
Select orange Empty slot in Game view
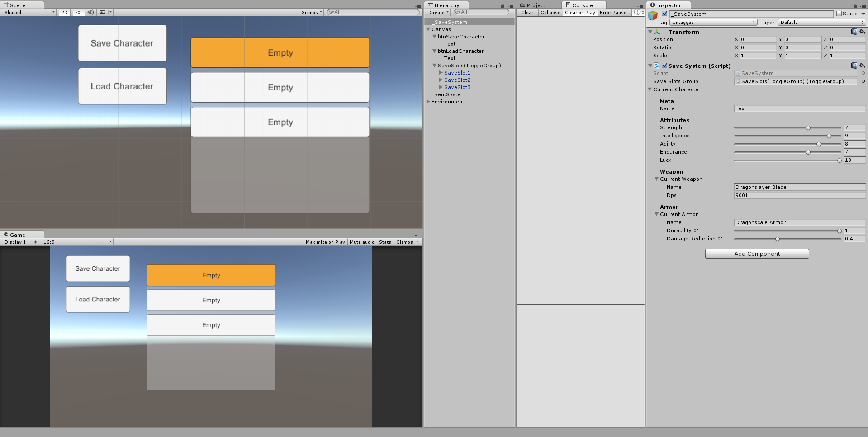point(211,275)
